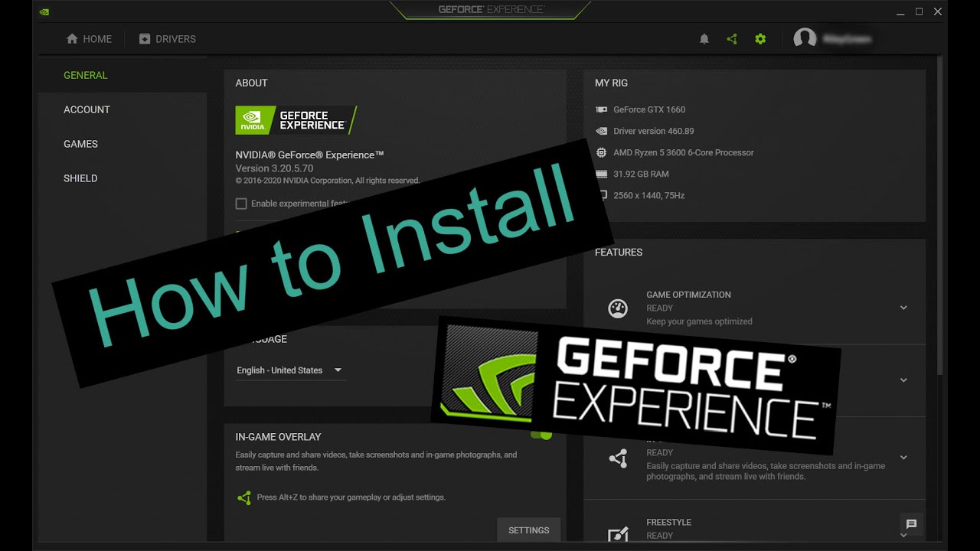This screenshot has height=551, width=980.
Task: Open the feedback chat bubble icon
Action: tap(911, 524)
